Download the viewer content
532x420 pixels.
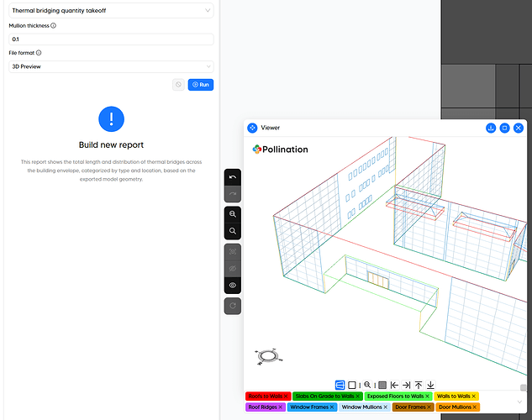click(x=490, y=128)
